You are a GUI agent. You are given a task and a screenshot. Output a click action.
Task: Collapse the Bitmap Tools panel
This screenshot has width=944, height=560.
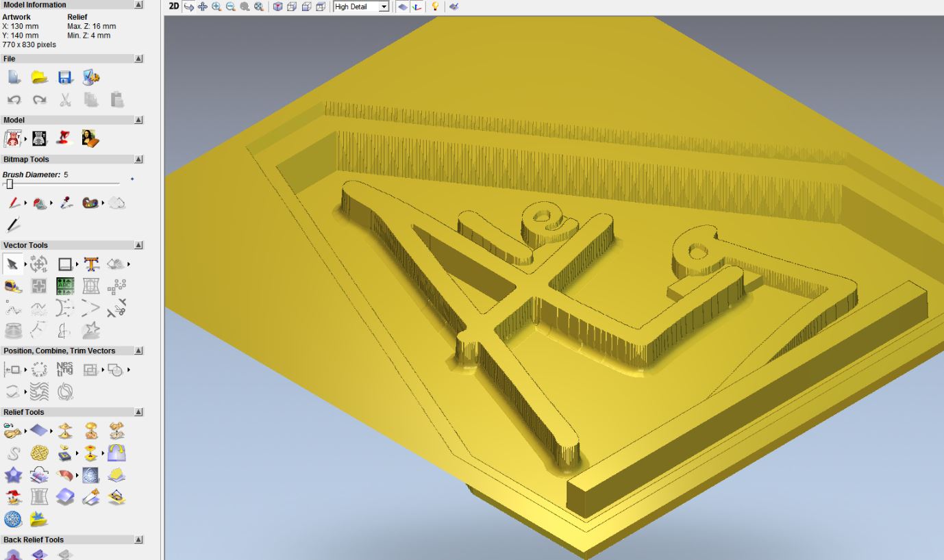[x=139, y=160]
